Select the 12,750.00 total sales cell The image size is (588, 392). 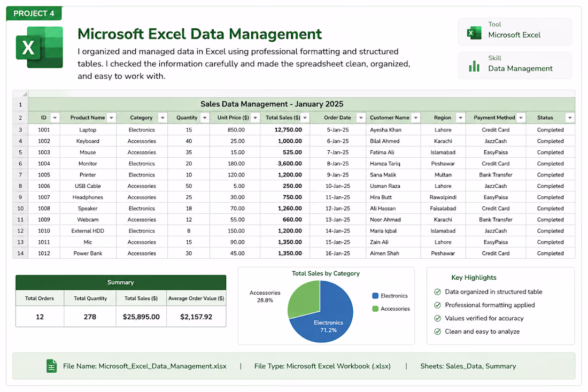[x=284, y=130]
